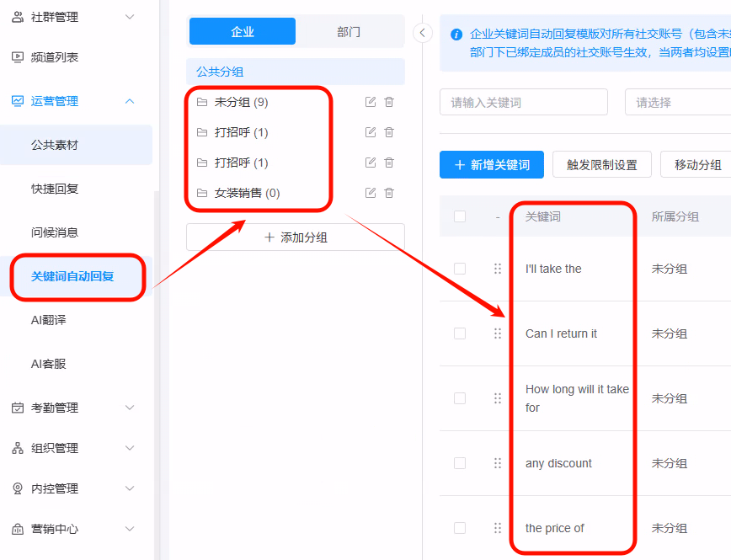Screen dimensions: 731x560
Task: Collapse the 运营管理 menu section
Action: (129, 100)
